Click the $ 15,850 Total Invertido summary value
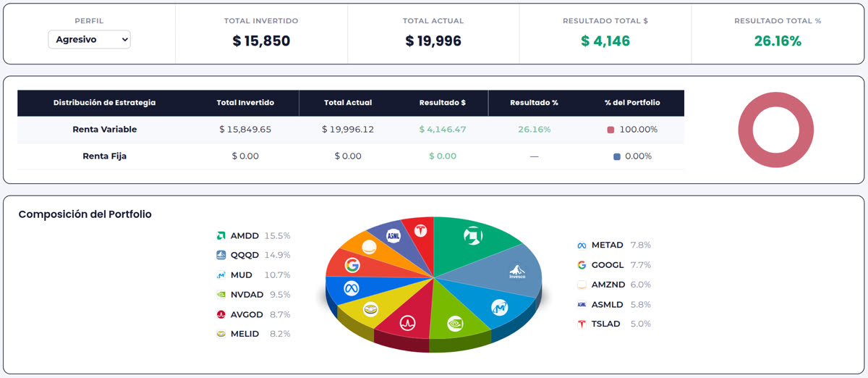868x378 pixels. 261,41
